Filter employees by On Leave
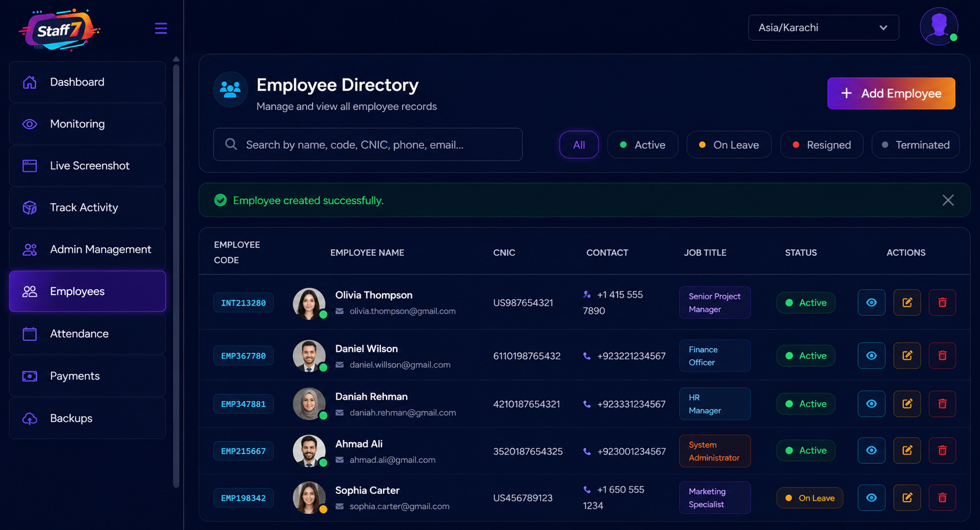The width and height of the screenshot is (980, 530). (x=729, y=145)
